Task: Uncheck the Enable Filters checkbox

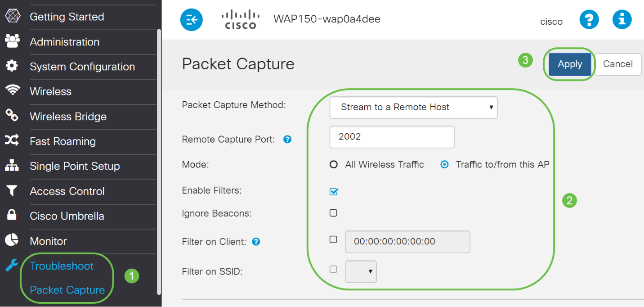Action: point(334,191)
